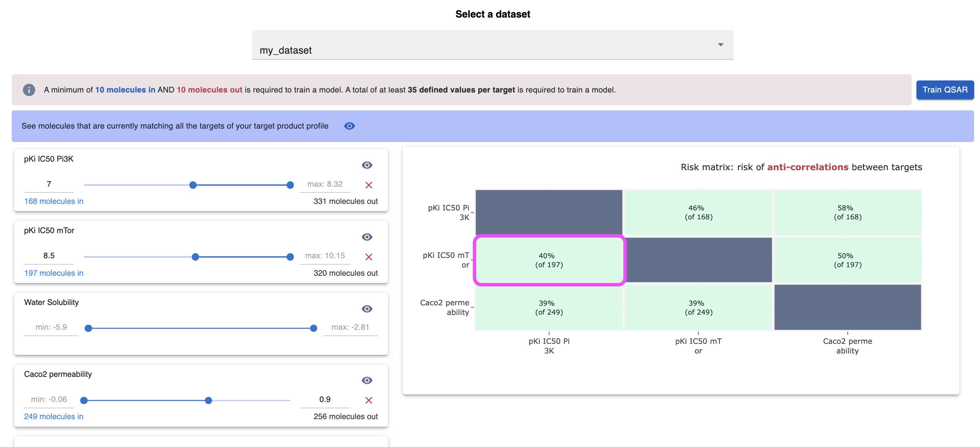Remove the pKi IC50 Pi3K minimum filter

click(368, 185)
